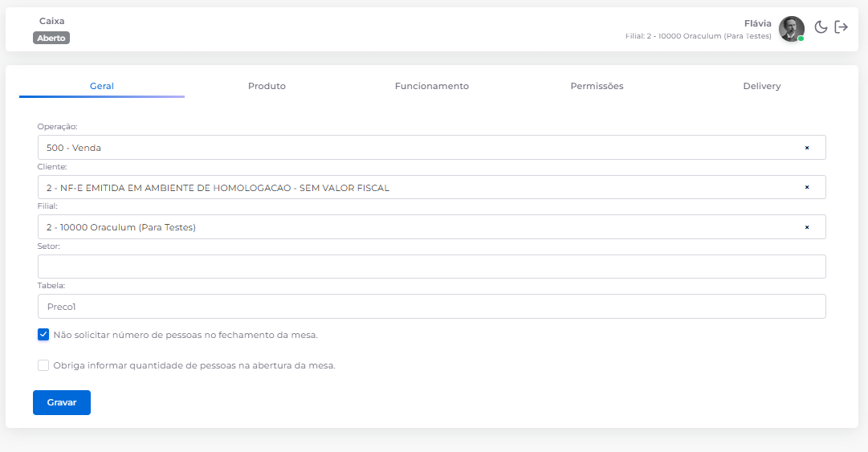Viewport: 868px width, 452px height.
Task: Click header 'Filial: 2 - 10000 Oraculum' text
Action: pyautogui.click(x=698, y=36)
